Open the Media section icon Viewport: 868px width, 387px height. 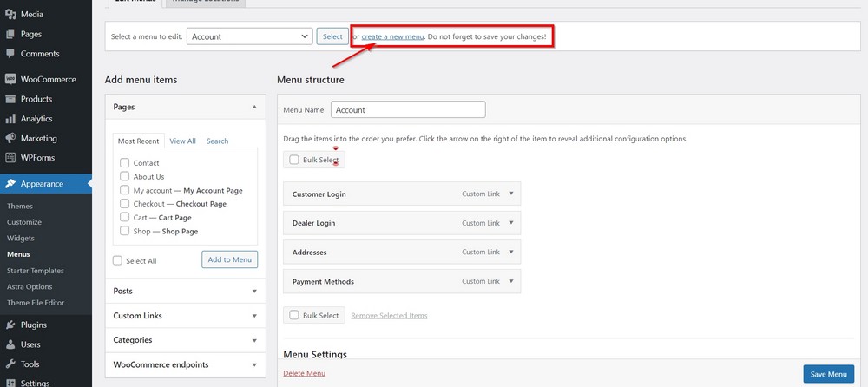tap(10, 15)
